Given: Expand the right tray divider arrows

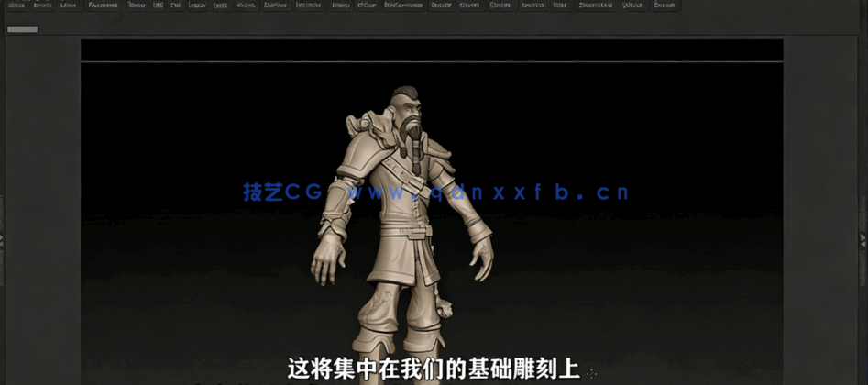Looking at the screenshot, I should [863, 238].
